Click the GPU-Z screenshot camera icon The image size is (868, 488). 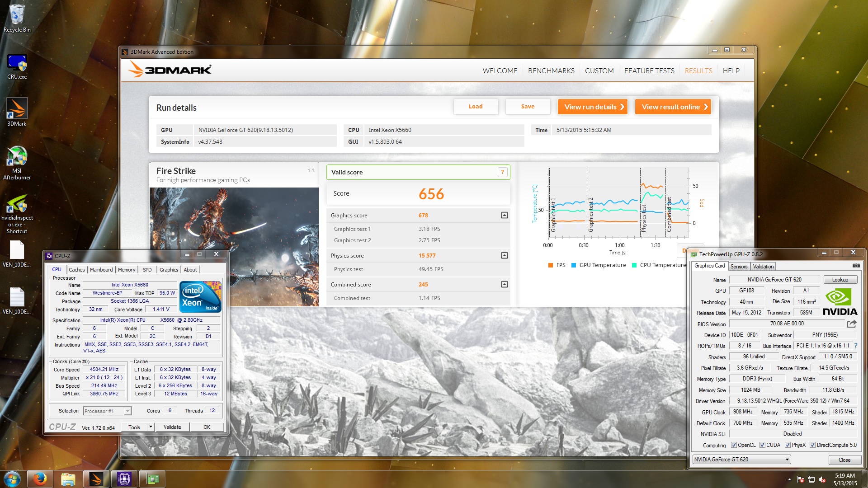point(856,266)
